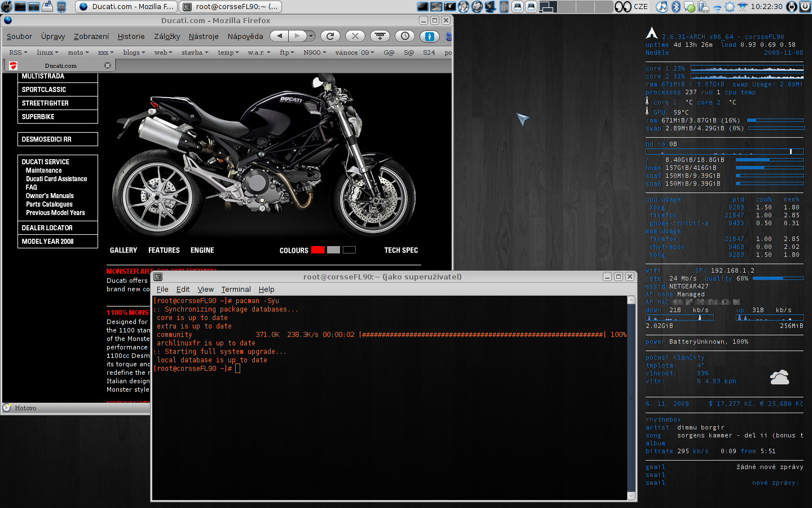Open history via the clock toolbar icon
Image resolution: width=812 pixels, height=508 pixels.
click(x=405, y=36)
